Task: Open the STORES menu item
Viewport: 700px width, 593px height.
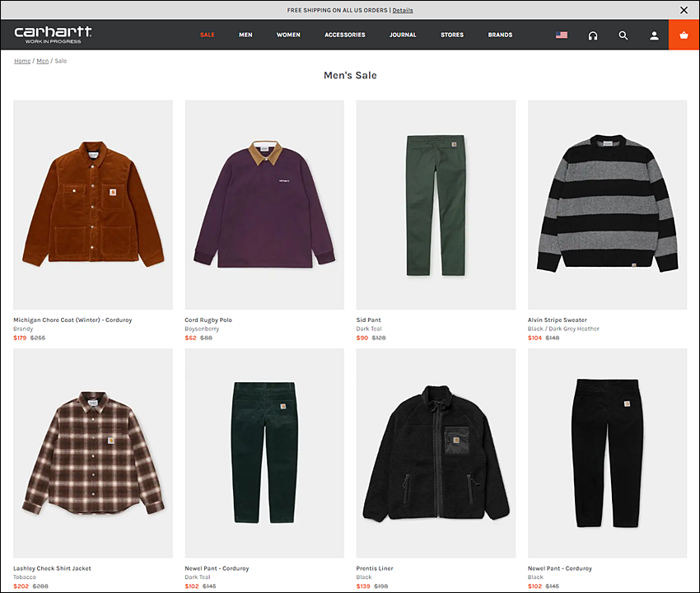Action: tap(452, 35)
